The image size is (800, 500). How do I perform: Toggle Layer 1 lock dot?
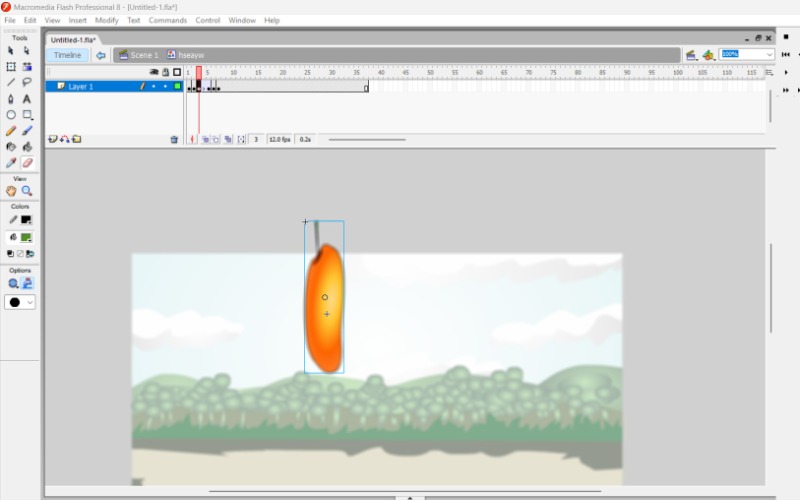pos(165,87)
